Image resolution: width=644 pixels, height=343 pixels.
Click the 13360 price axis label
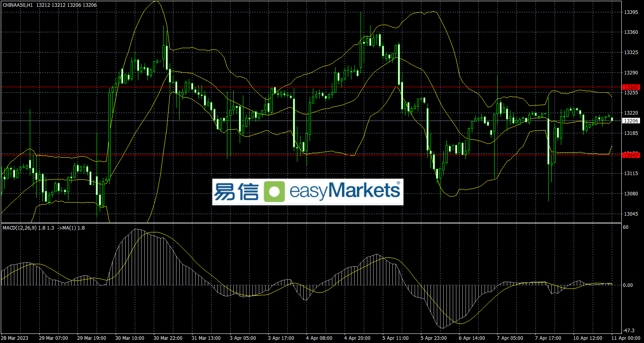631,32
